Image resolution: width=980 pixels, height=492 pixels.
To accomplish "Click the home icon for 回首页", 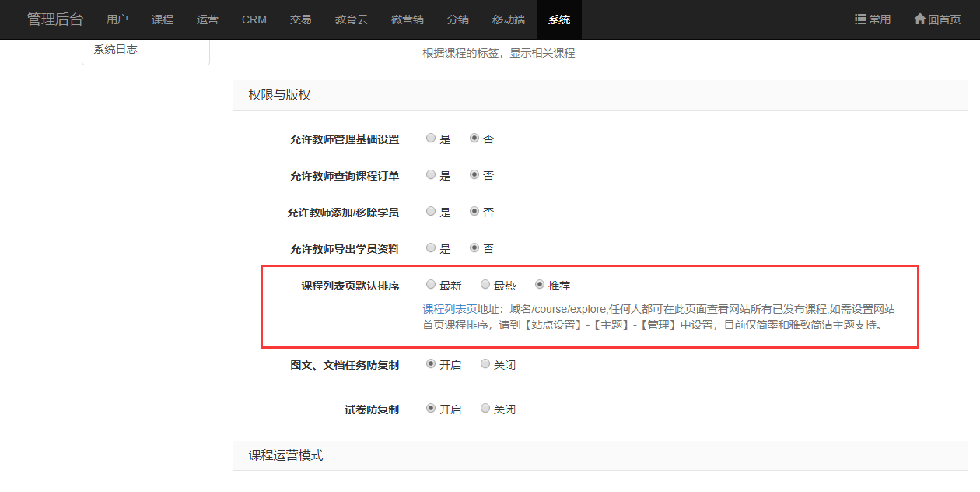I will click(x=919, y=19).
